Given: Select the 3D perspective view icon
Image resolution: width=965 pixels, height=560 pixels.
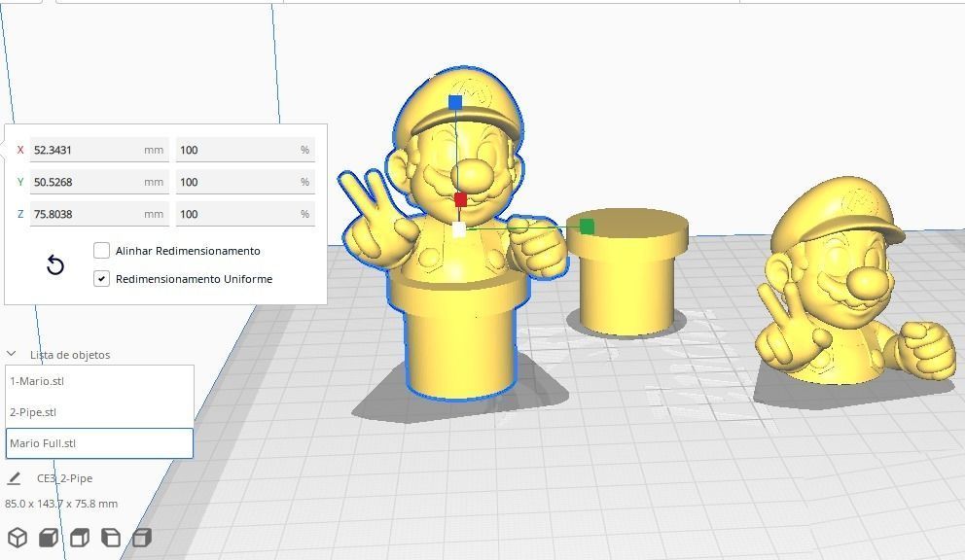Looking at the screenshot, I should [18, 538].
